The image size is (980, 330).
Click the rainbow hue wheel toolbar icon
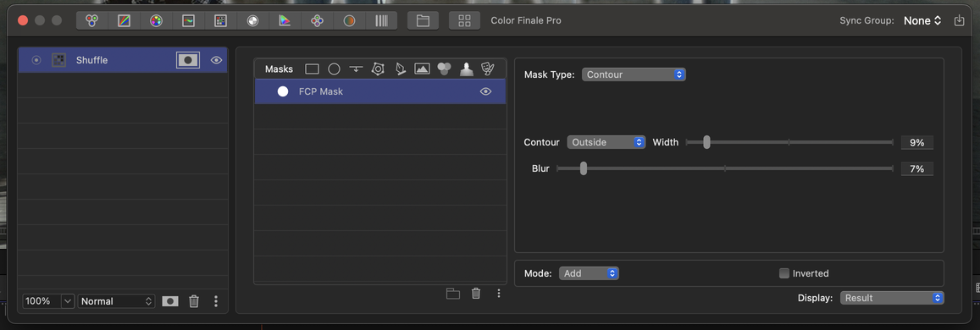[x=156, y=20]
